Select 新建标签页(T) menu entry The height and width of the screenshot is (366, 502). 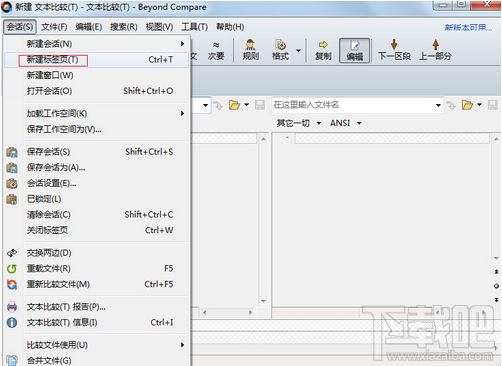pos(97,60)
